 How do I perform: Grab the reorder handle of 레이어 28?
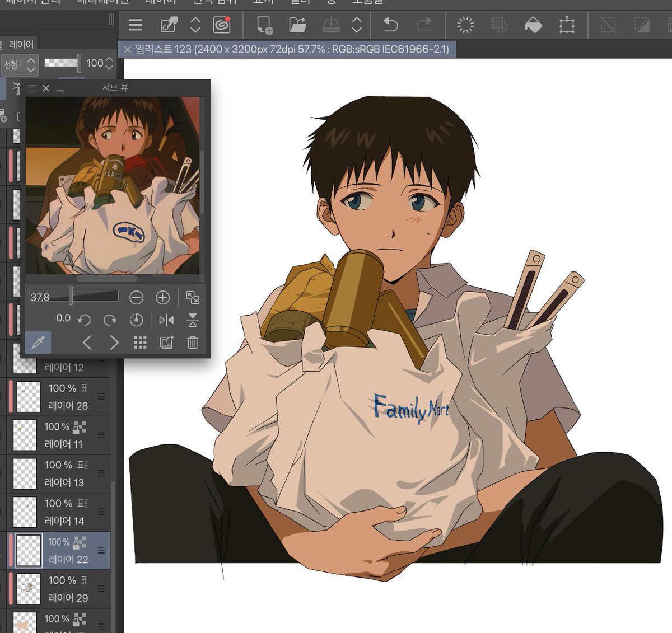[101, 396]
